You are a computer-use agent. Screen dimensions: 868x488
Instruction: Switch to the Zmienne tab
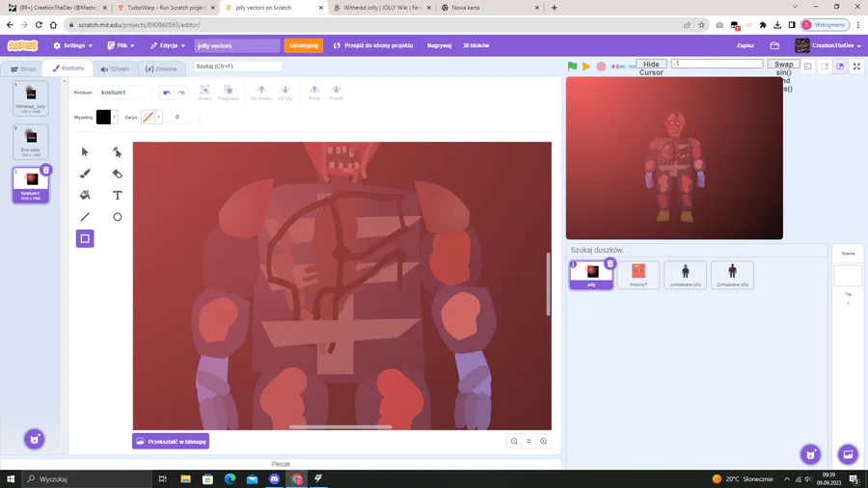pos(161,69)
